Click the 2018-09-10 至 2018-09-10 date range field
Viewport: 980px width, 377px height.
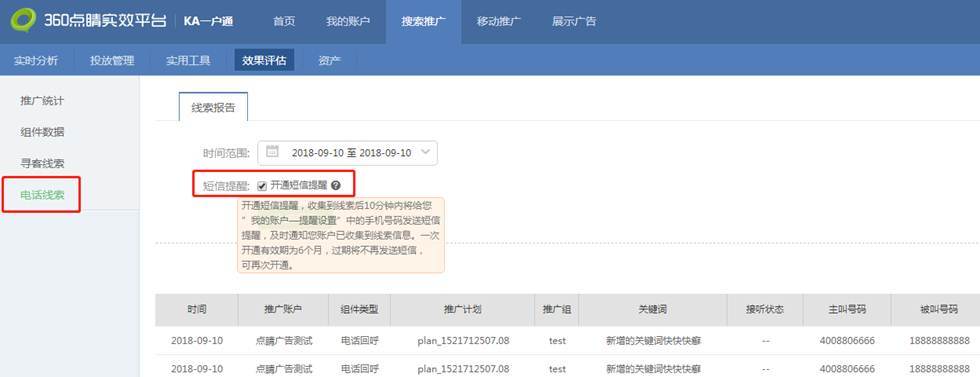tap(348, 153)
